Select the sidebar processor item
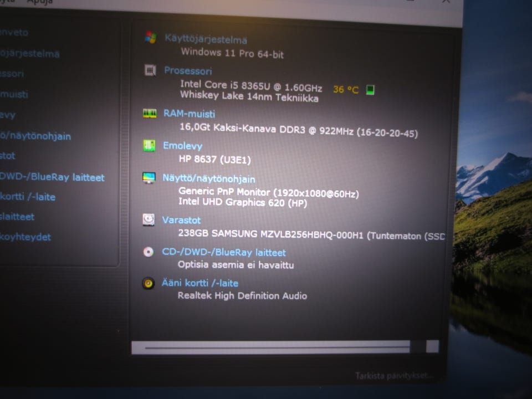 point(12,74)
